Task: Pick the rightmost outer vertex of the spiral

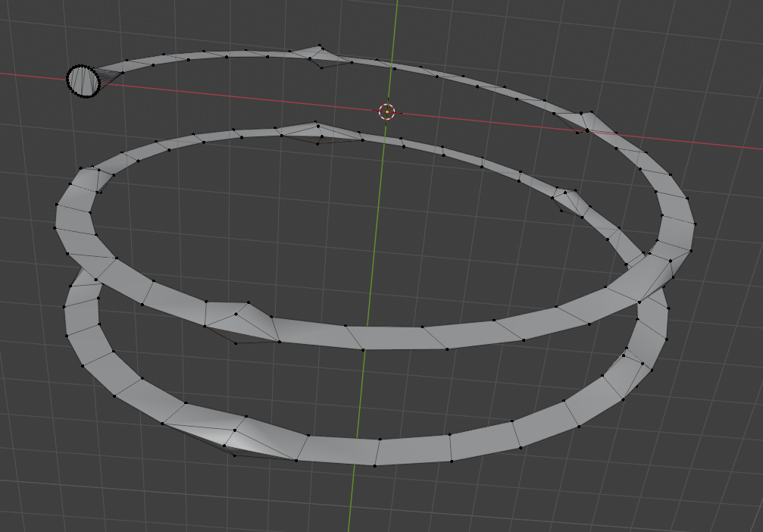Action: click(x=694, y=224)
